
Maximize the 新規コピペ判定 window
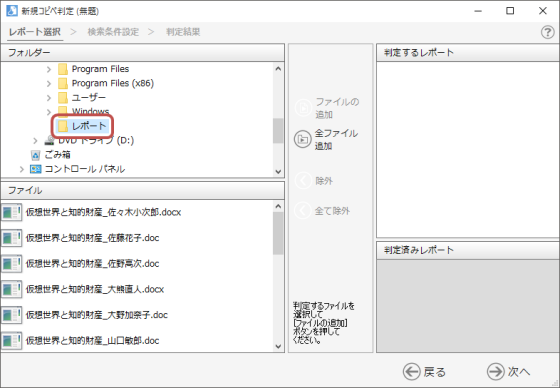pyautogui.click(x=510, y=11)
